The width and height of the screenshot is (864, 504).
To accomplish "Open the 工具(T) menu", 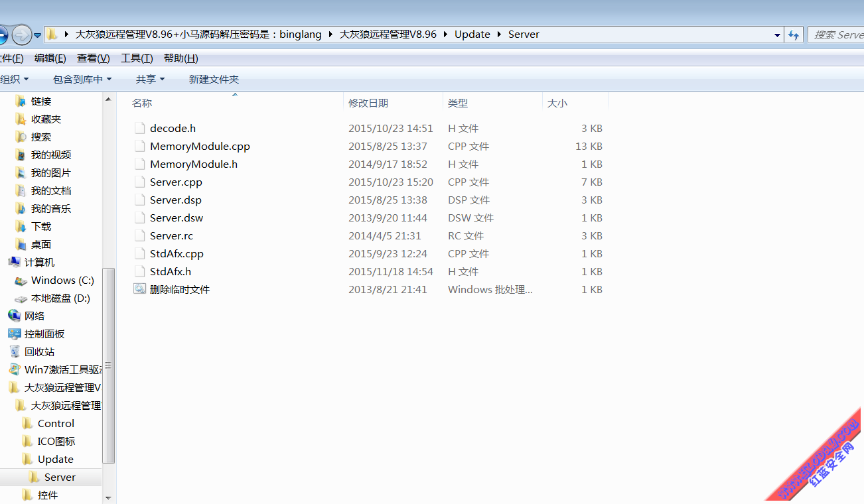I will pos(137,58).
